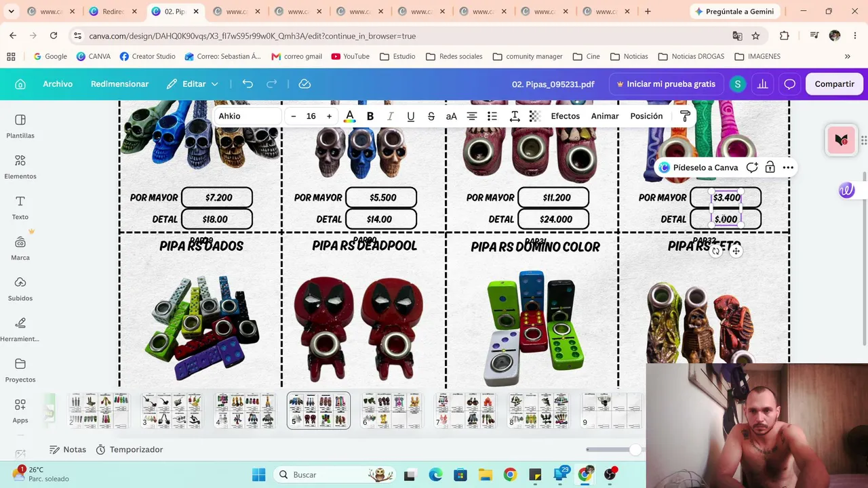The width and height of the screenshot is (868, 488).
Task: Copy style with paint roller icon
Action: [x=685, y=117]
